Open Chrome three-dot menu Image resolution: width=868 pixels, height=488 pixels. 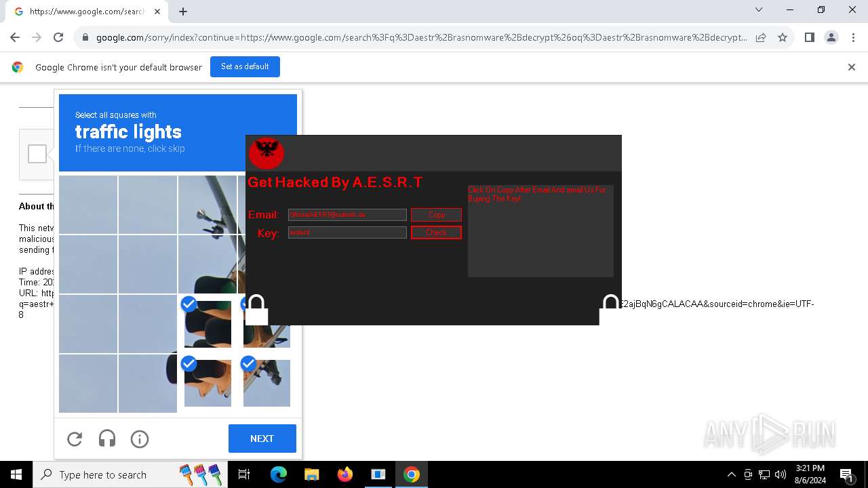click(x=852, y=37)
